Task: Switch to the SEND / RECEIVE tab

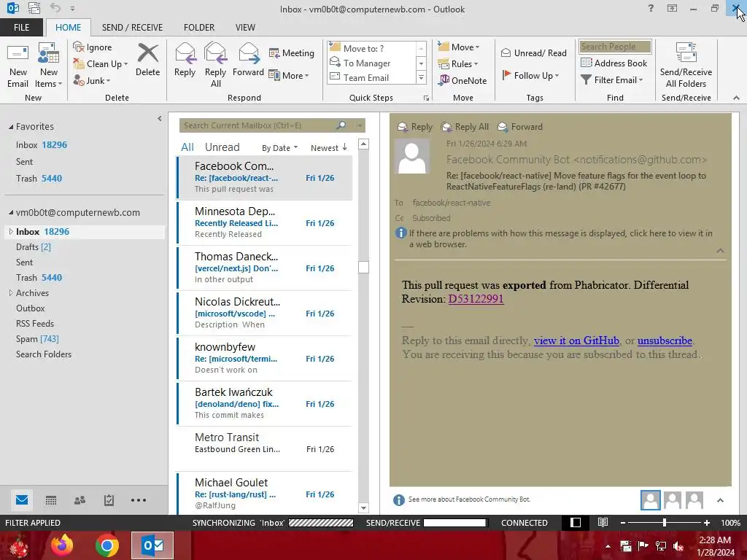Action: 132,28
